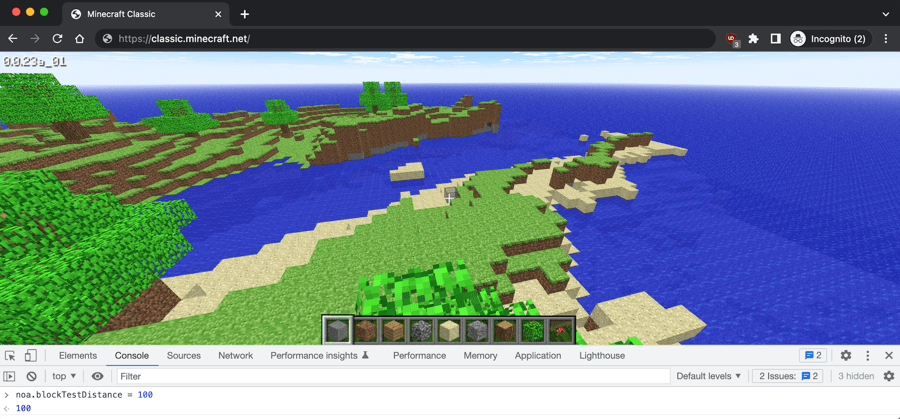Switch to the Performance insights tab
This screenshot has height=419, width=900.
(x=319, y=356)
